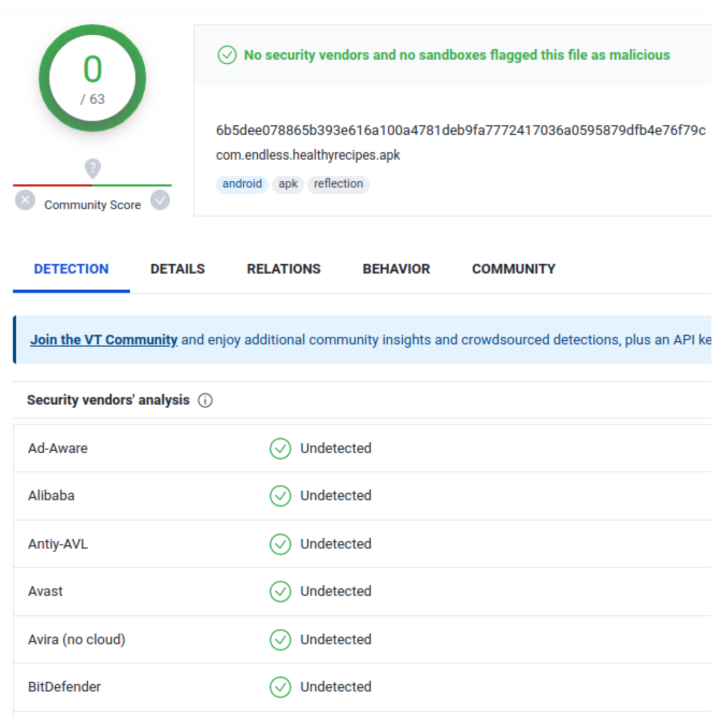Click Antiy-AVL's undetected check icon

click(280, 544)
